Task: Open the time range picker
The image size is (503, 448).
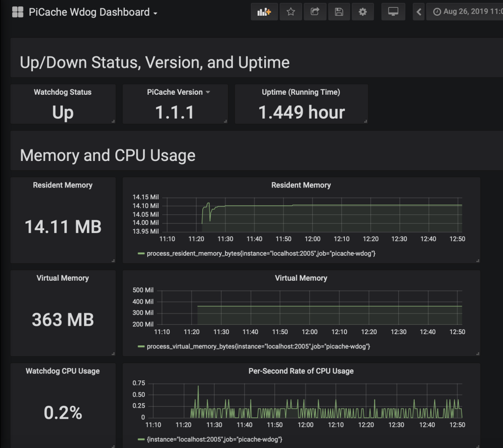Action: click(467, 12)
